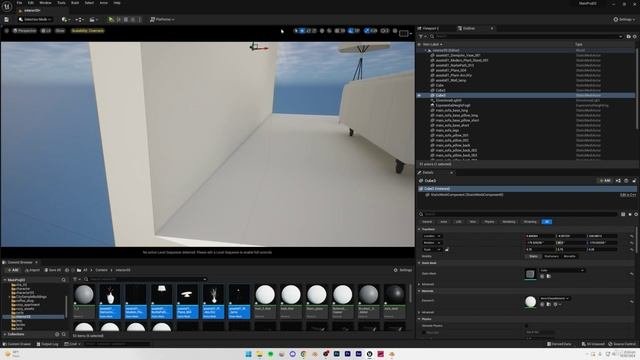Open the Window menu
640x360 pixels.
[45, 3]
